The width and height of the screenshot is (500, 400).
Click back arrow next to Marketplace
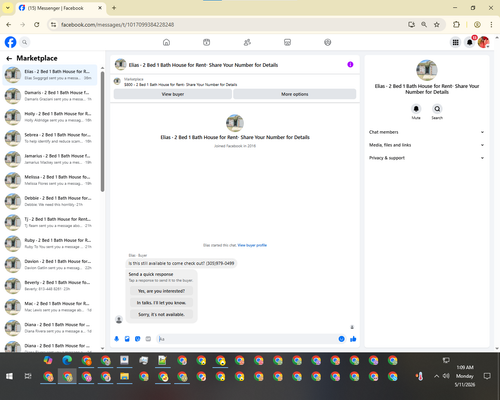[x=9, y=58]
